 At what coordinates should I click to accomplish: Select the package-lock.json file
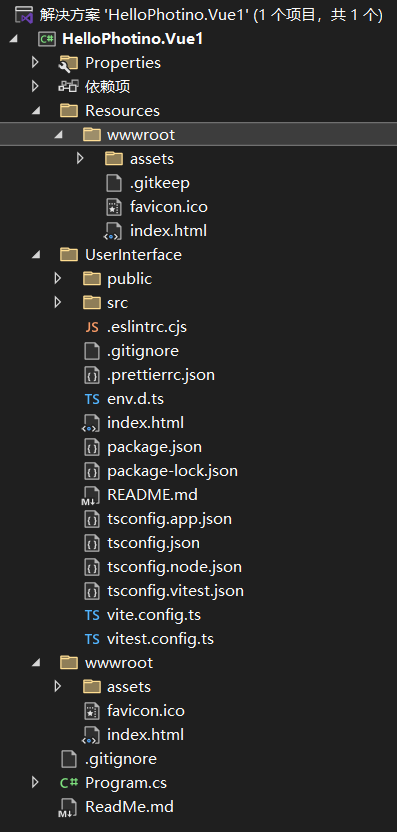click(x=172, y=471)
